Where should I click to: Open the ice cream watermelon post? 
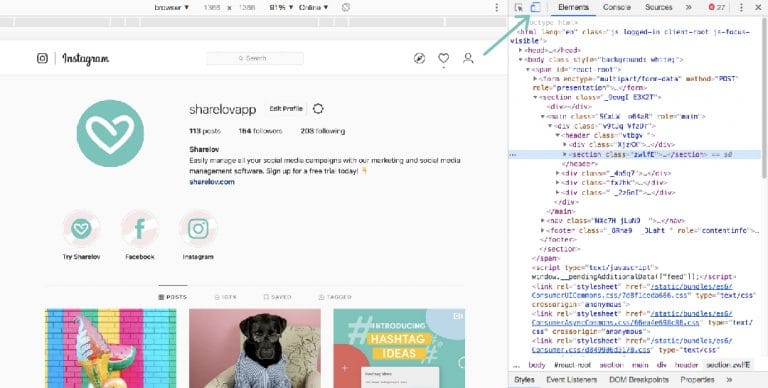111,348
